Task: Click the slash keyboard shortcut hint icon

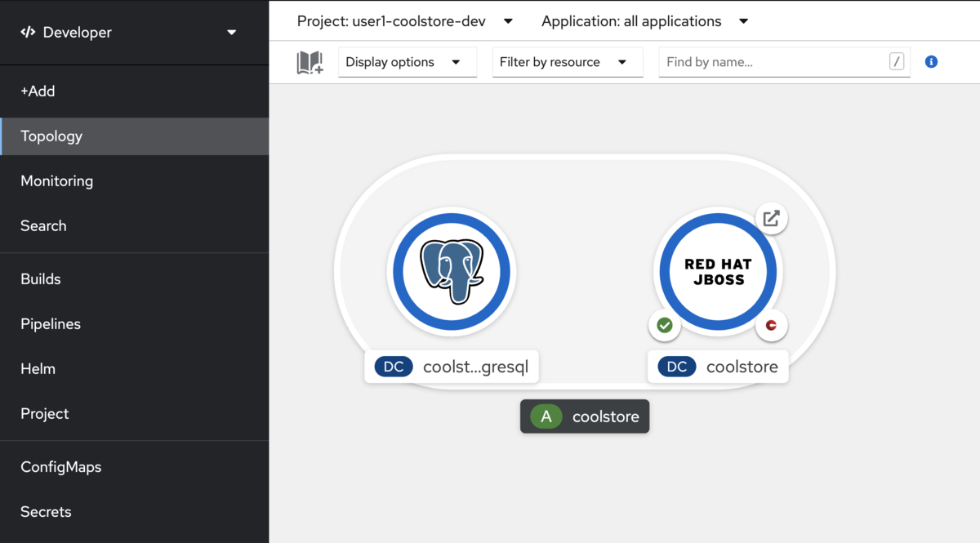Action: coord(897,62)
